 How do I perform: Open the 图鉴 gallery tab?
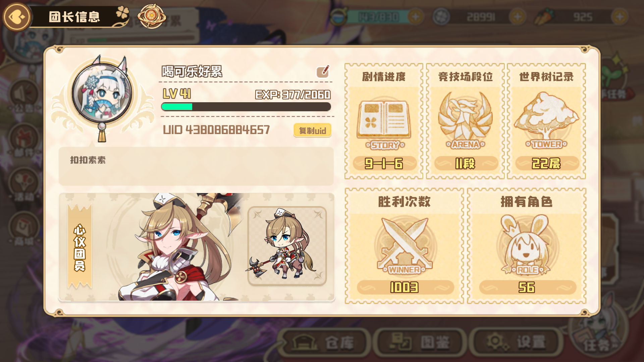click(420, 343)
